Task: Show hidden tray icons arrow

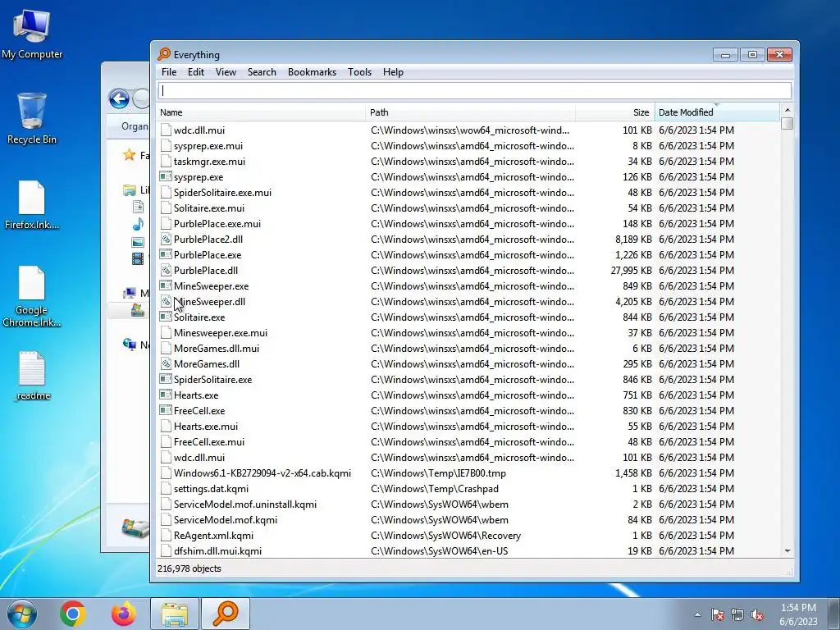Action: point(697,614)
